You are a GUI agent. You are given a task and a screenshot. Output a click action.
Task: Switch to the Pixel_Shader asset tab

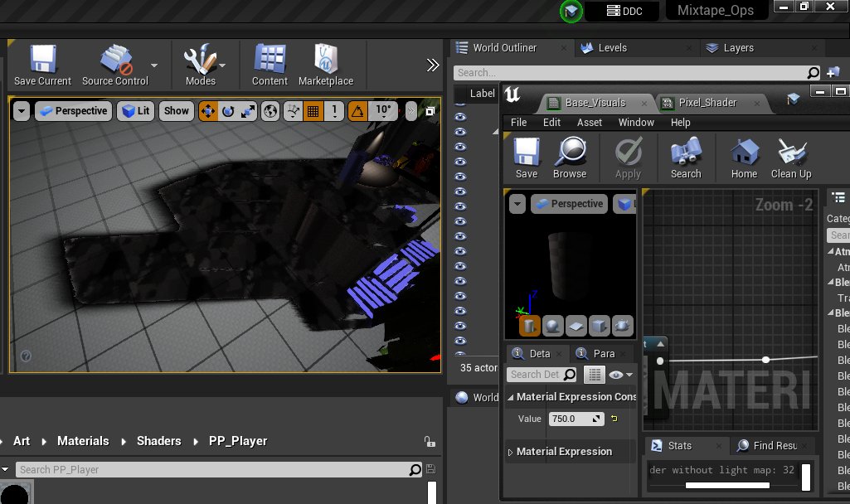pyautogui.click(x=707, y=103)
